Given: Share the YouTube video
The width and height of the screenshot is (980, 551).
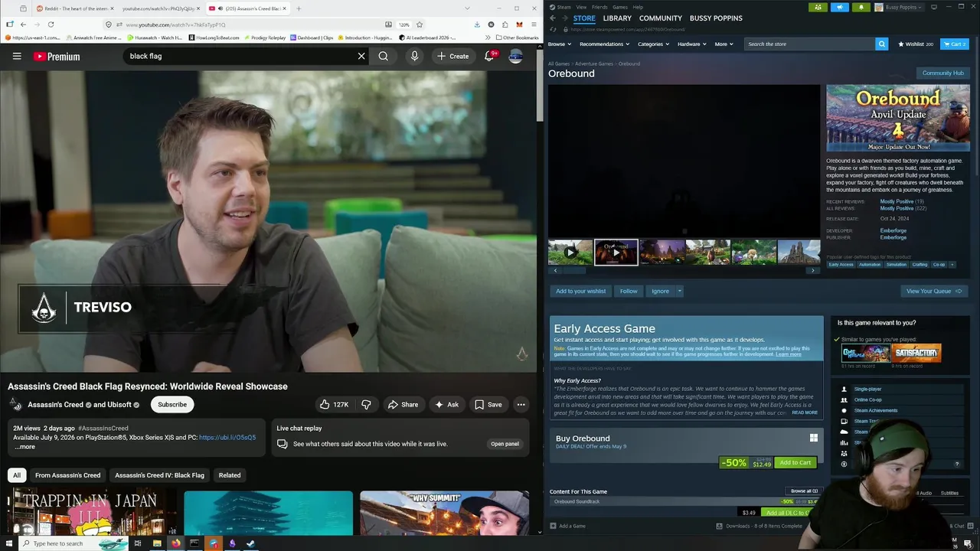Looking at the screenshot, I should pos(403,404).
